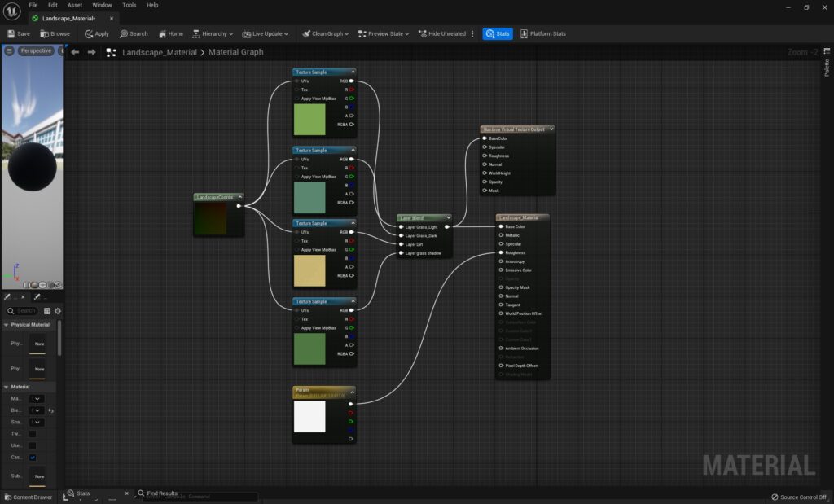Go to Home in graph
This screenshot has height=504, width=834.
[171, 33]
